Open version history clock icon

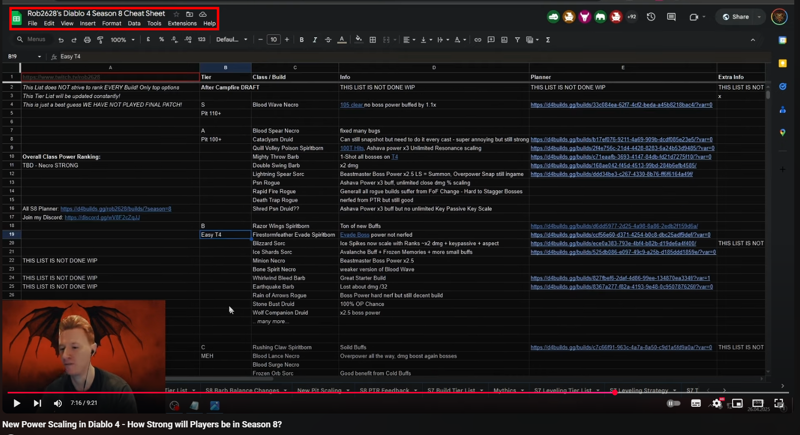pos(651,17)
